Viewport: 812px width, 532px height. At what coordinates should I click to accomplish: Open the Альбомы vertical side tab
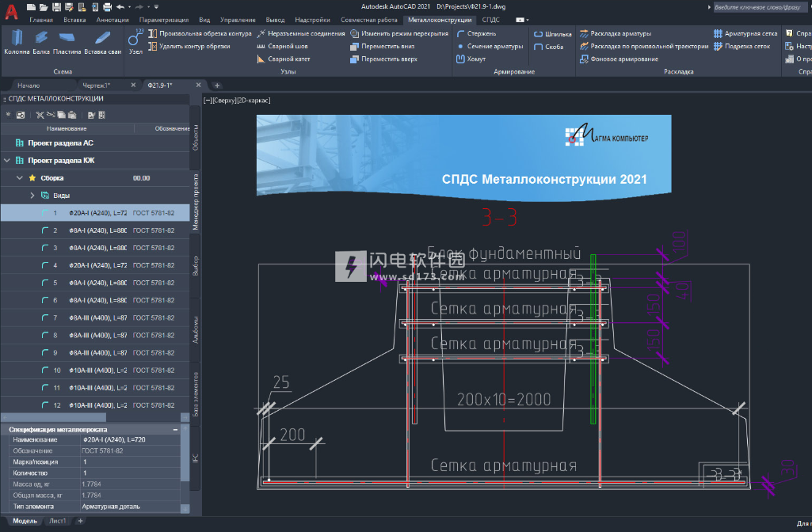196,330
